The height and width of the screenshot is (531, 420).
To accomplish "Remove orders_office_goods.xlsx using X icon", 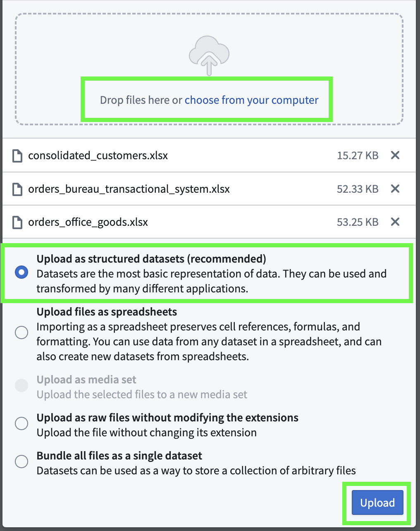I will point(395,222).
